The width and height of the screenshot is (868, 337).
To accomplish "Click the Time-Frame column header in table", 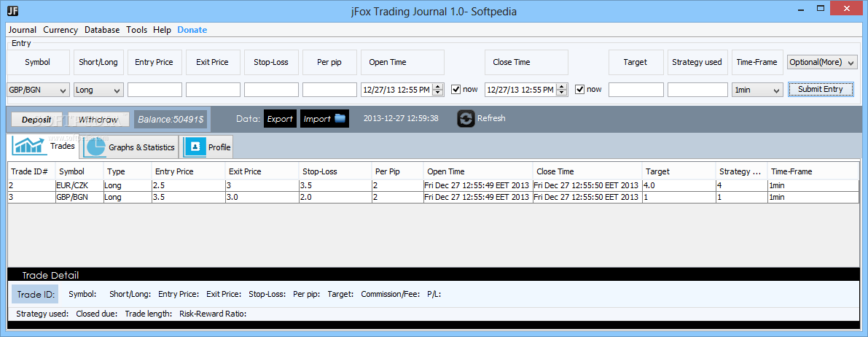I will pos(813,172).
